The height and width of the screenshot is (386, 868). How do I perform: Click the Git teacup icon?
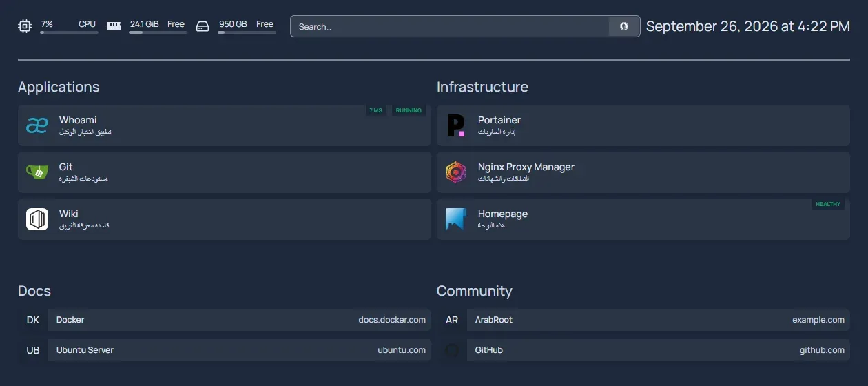pyautogui.click(x=37, y=172)
